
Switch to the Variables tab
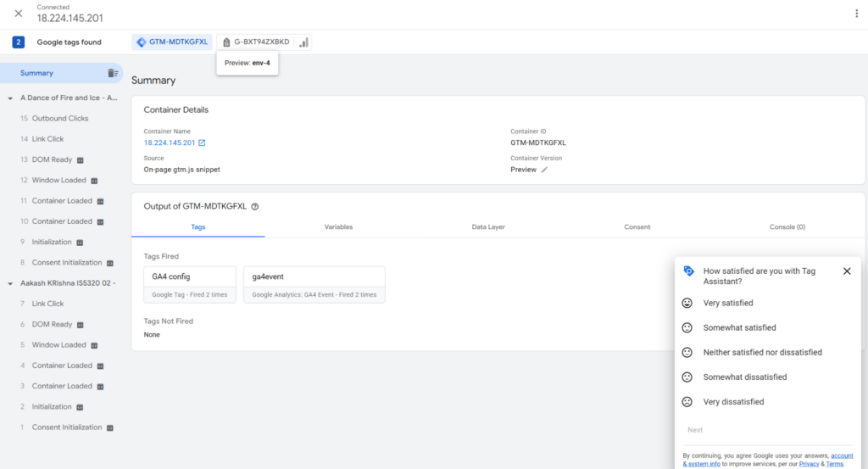pyautogui.click(x=338, y=227)
